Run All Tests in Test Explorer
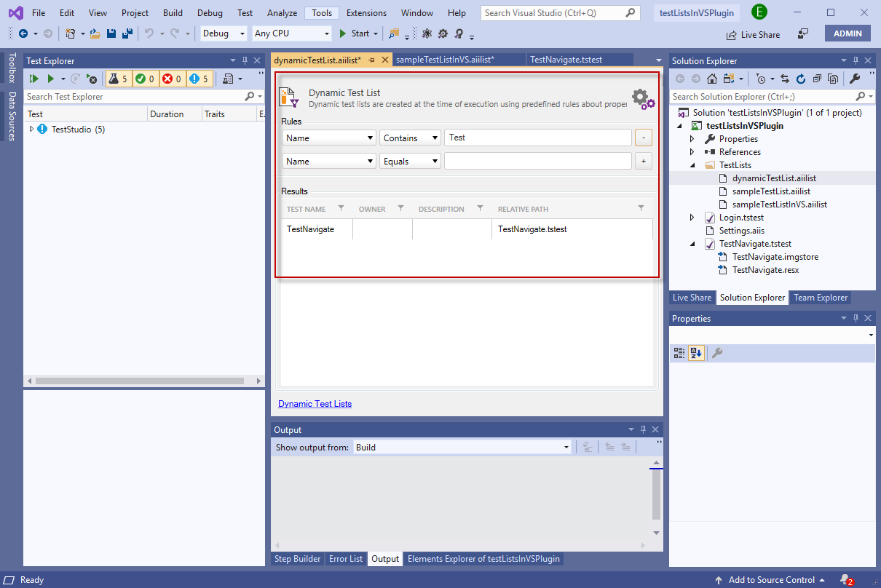This screenshot has height=588, width=881. coord(33,79)
